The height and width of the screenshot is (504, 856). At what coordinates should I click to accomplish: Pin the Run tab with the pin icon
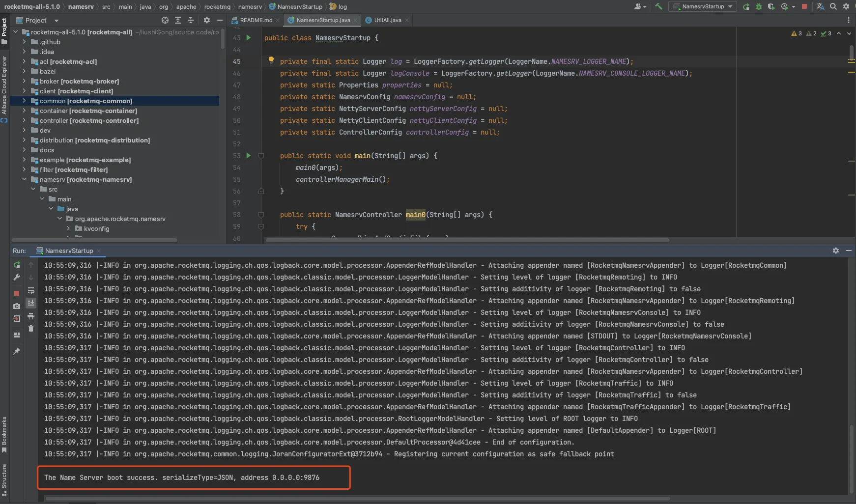point(17,351)
